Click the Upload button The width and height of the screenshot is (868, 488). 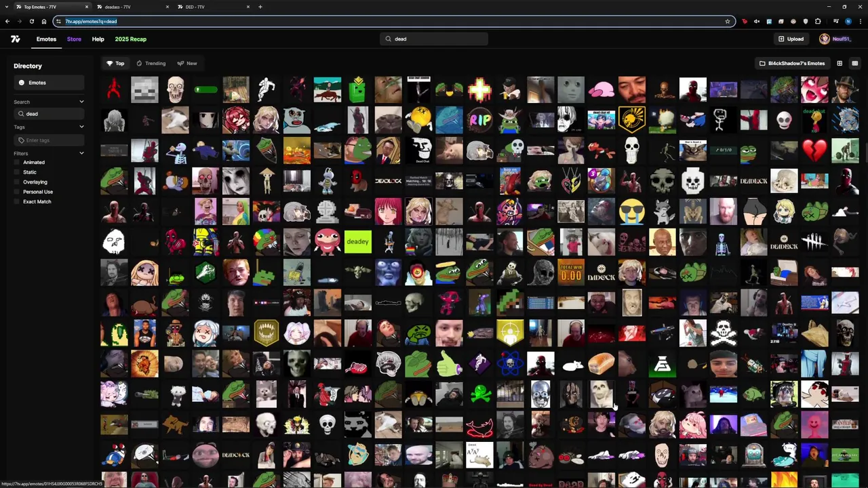point(791,39)
